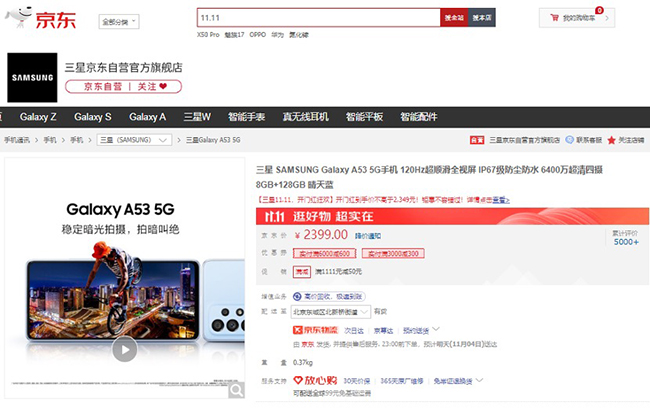Click the 365天原厂维修 service link
Screen dimensions: 650x409
tap(402, 380)
